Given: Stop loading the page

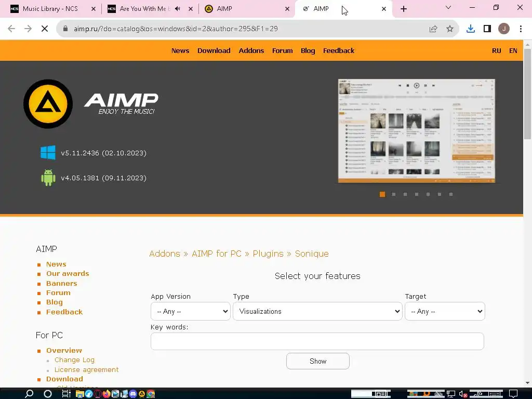Looking at the screenshot, I should (45, 29).
